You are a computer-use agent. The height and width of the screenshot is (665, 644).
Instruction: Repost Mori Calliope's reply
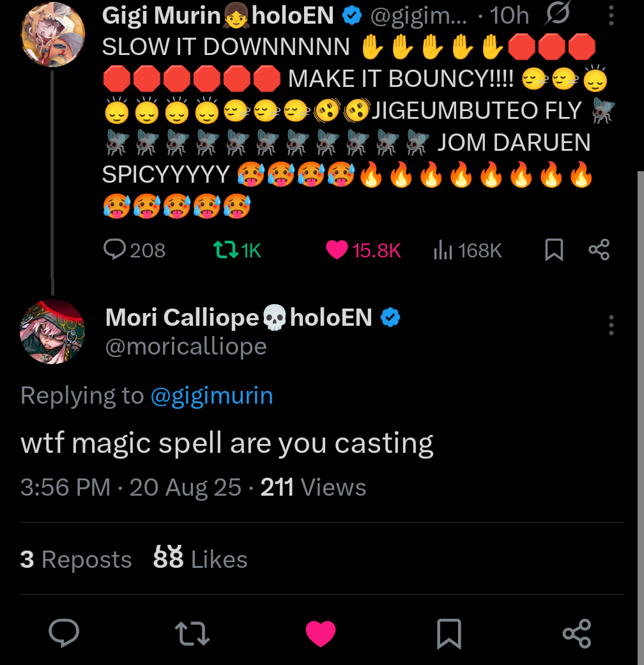click(x=192, y=633)
